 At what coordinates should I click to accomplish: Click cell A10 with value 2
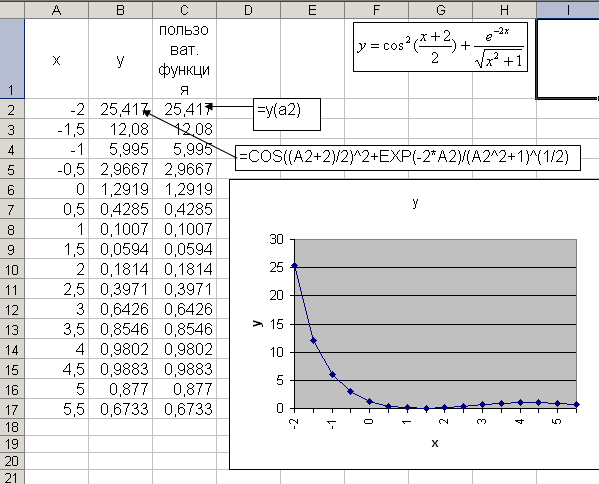tap(57, 270)
